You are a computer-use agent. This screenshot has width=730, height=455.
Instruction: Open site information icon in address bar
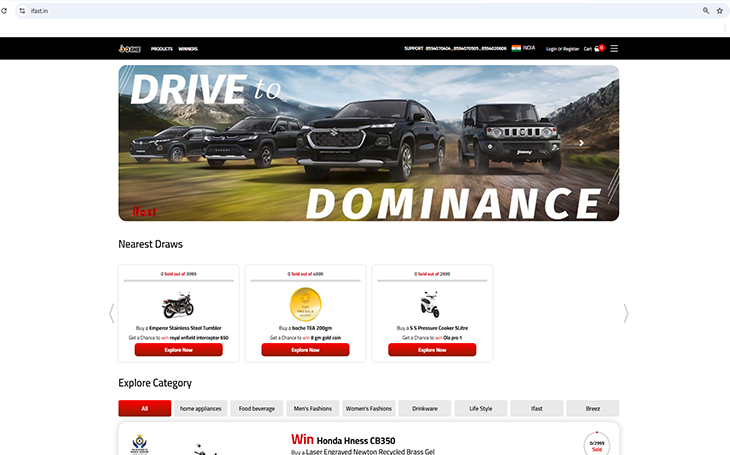(22, 11)
